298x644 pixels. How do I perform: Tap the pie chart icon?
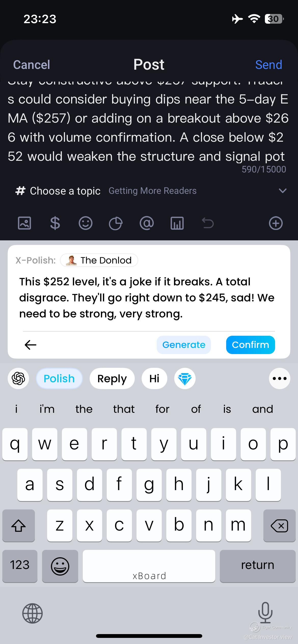116,223
